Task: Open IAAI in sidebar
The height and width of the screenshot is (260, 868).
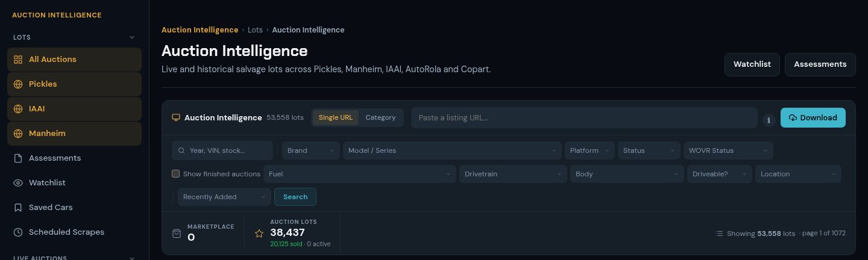Action: pyautogui.click(x=74, y=109)
